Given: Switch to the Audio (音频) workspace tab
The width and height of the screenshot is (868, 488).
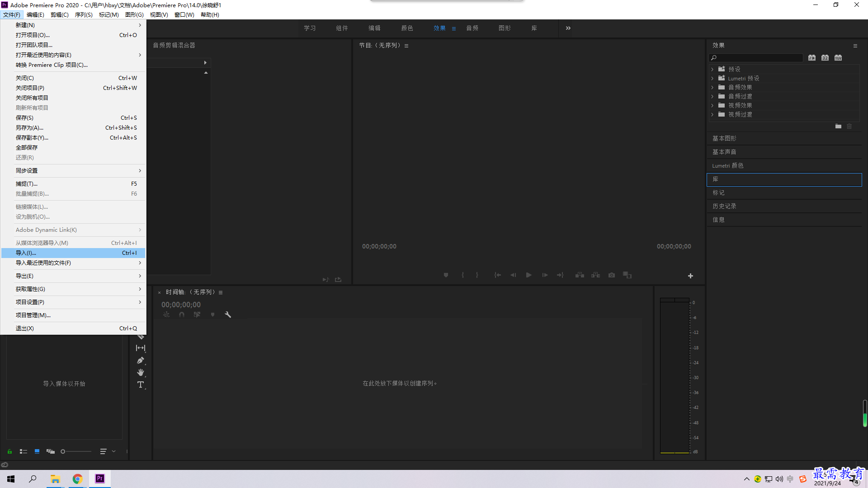Looking at the screenshot, I should pos(472,28).
